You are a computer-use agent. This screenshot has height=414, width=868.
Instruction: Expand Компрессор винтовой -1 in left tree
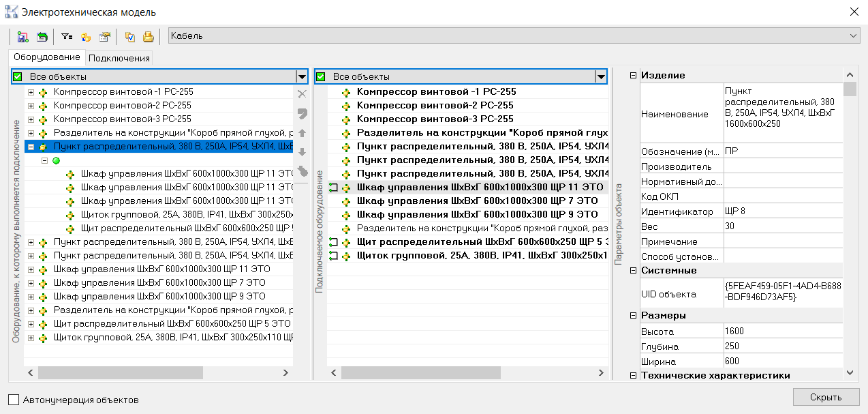tap(31, 91)
